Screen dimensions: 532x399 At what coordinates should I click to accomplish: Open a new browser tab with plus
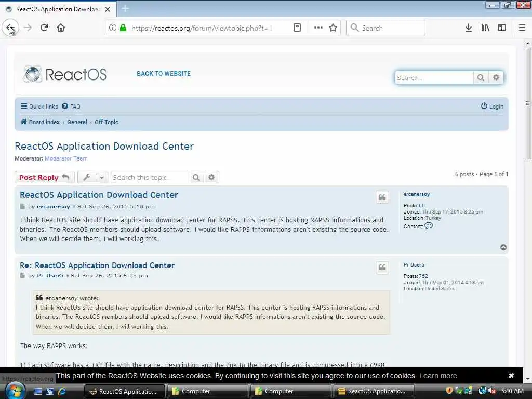[x=125, y=8]
